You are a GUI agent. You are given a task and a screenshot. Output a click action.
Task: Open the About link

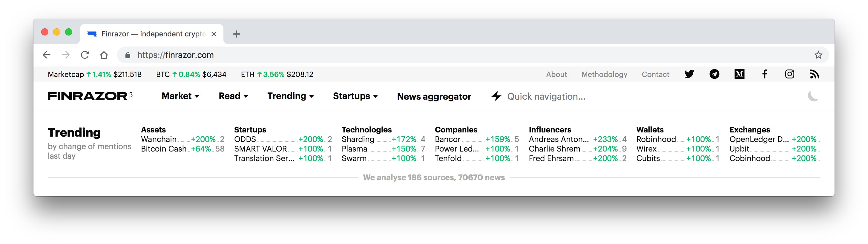(556, 74)
